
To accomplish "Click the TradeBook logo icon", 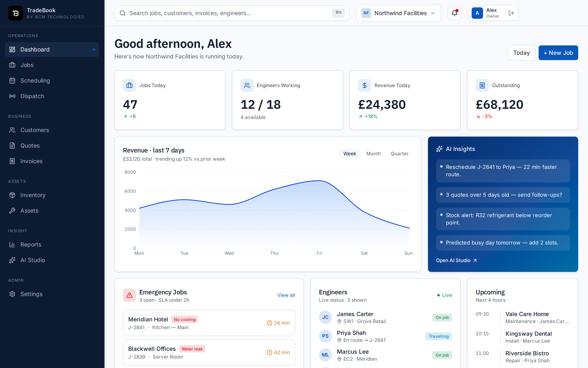I will pos(15,13).
